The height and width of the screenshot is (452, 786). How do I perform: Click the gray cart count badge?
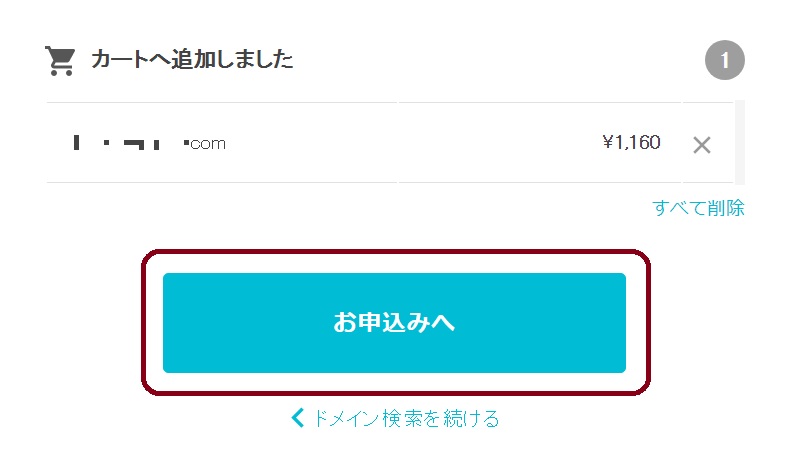(724, 60)
